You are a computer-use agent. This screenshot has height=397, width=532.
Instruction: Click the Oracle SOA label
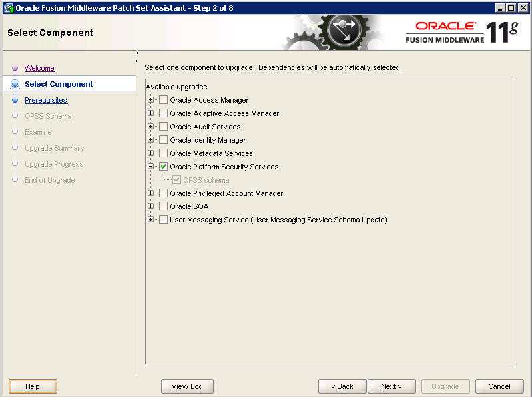click(x=189, y=206)
